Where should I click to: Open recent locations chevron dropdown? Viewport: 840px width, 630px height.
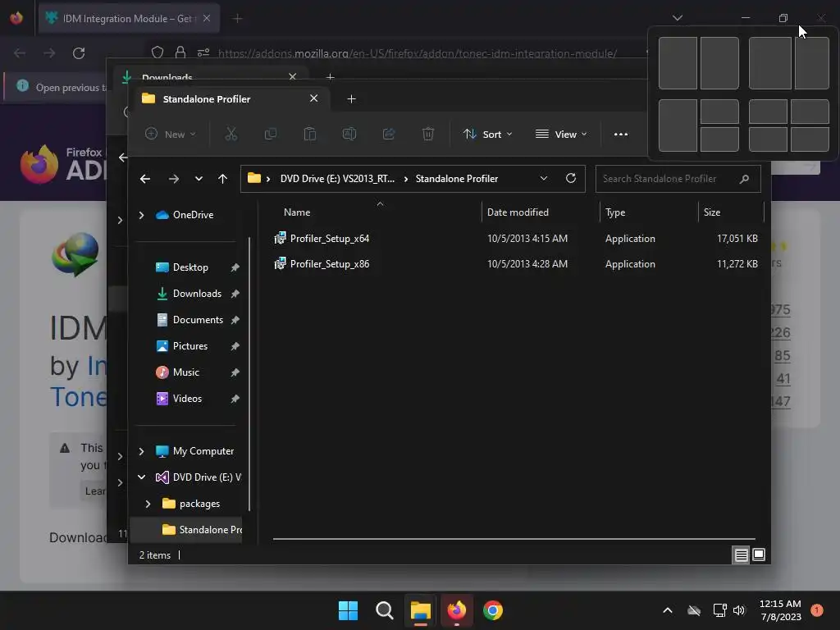click(x=199, y=179)
